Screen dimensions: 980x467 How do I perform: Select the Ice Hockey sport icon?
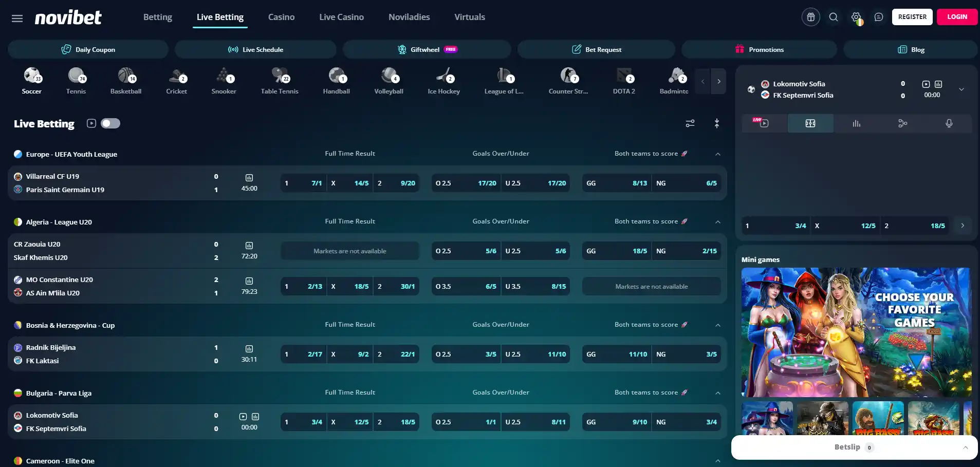444,81
